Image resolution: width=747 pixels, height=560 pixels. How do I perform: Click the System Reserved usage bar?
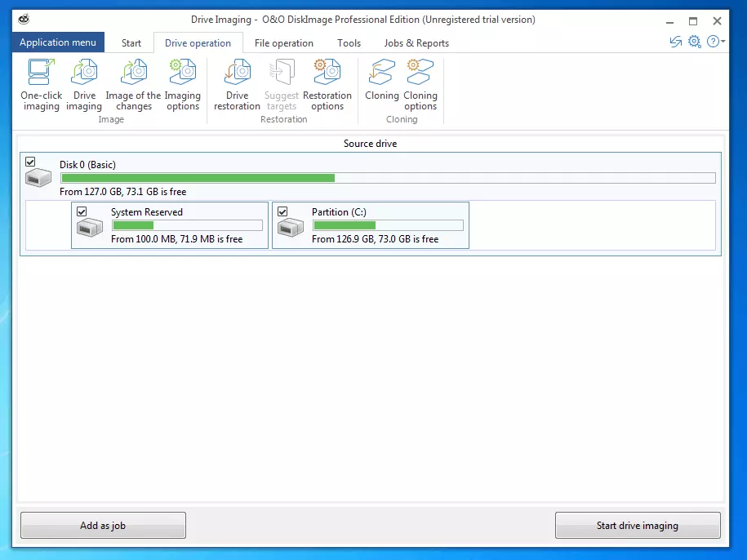(187, 225)
